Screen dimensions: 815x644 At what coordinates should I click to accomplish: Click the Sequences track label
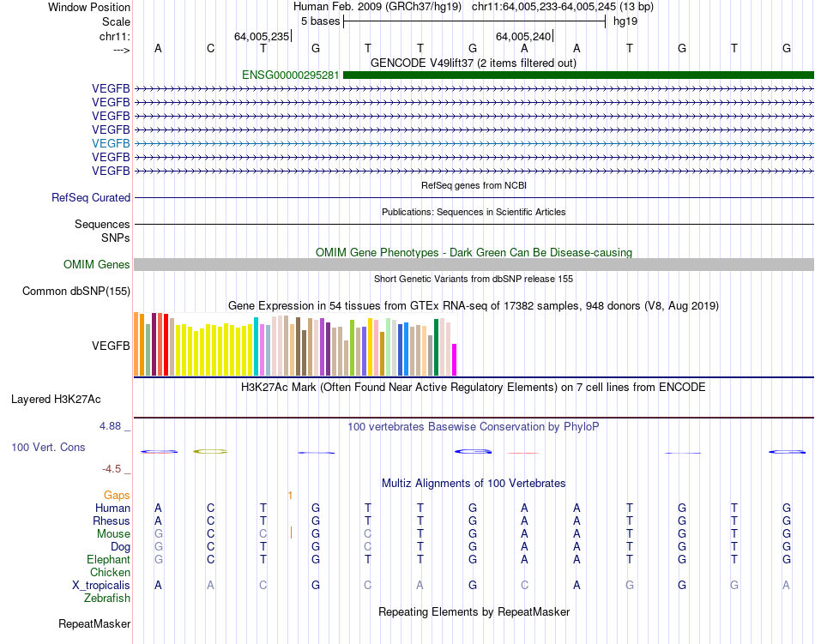(102, 225)
